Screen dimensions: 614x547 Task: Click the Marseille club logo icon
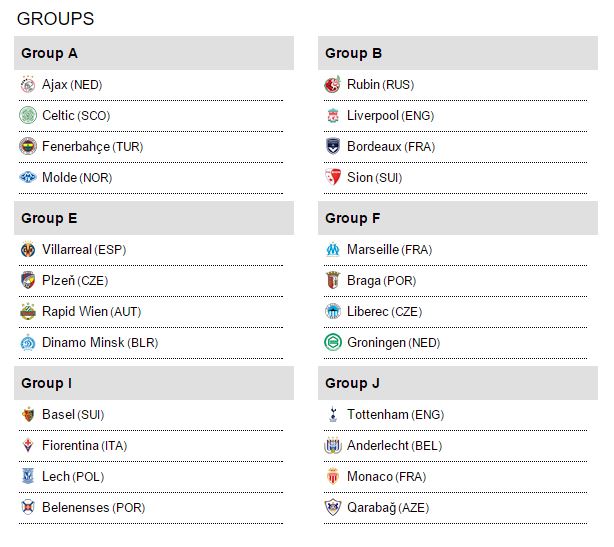click(x=332, y=250)
